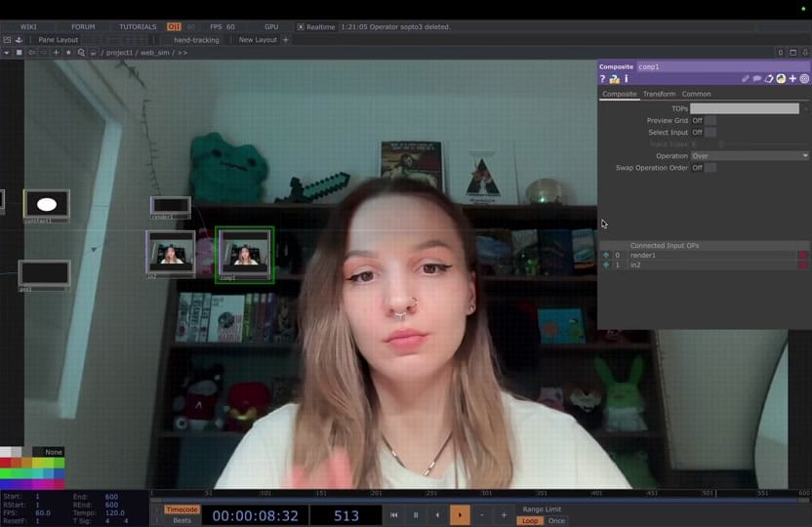Open the operator help question mark icon
This screenshot has width=812, height=527.
pyautogui.click(x=602, y=79)
